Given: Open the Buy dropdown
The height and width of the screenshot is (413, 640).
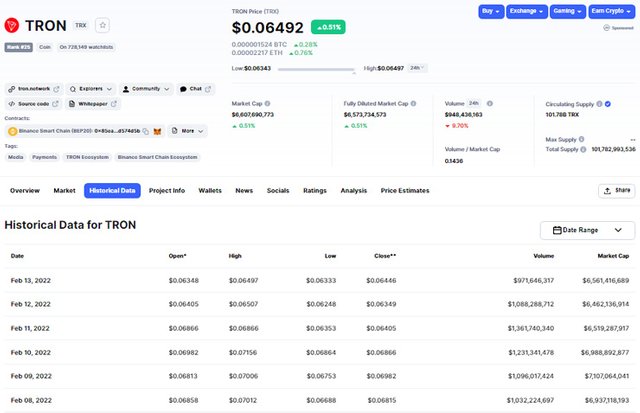Looking at the screenshot, I should pyautogui.click(x=491, y=11).
